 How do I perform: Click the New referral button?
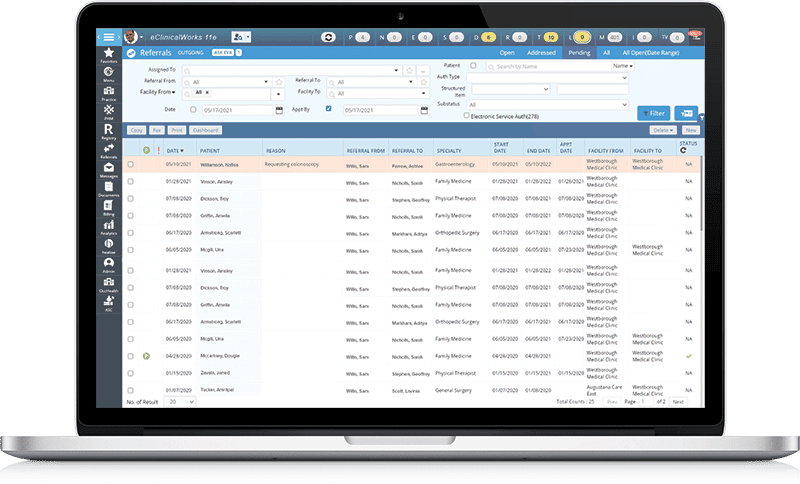point(691,130)
